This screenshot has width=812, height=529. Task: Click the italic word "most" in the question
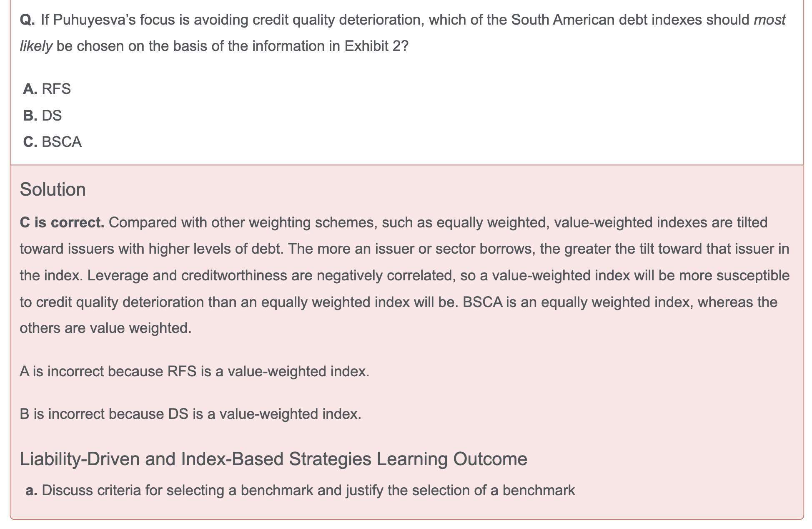769,20
